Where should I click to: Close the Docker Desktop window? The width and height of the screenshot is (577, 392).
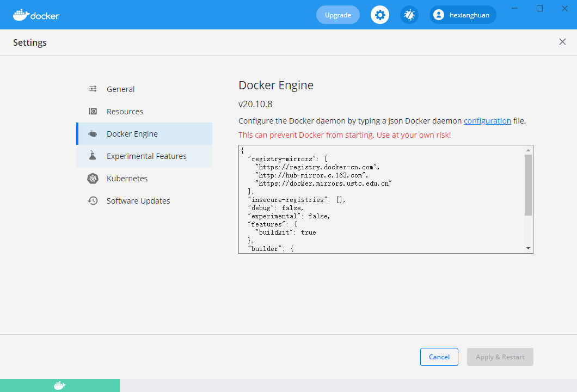(564, 8)
